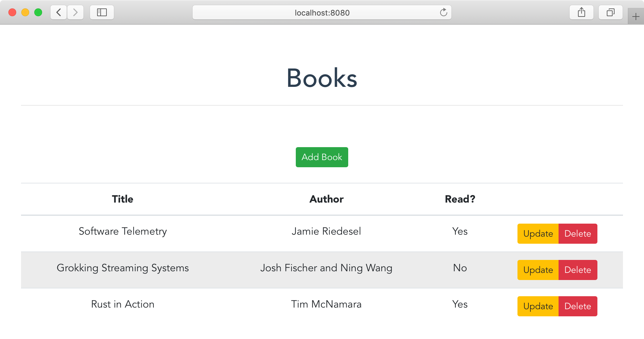Go forward using the browser forward arrow
Image resolution: width=644 pixels, height=339 pixels.
coord(75,13)
